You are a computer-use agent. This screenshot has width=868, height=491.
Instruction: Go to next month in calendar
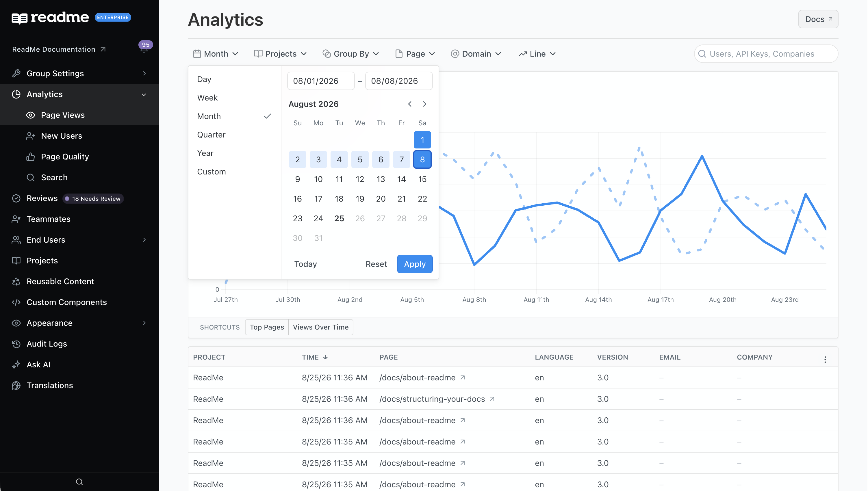point(424,104)
